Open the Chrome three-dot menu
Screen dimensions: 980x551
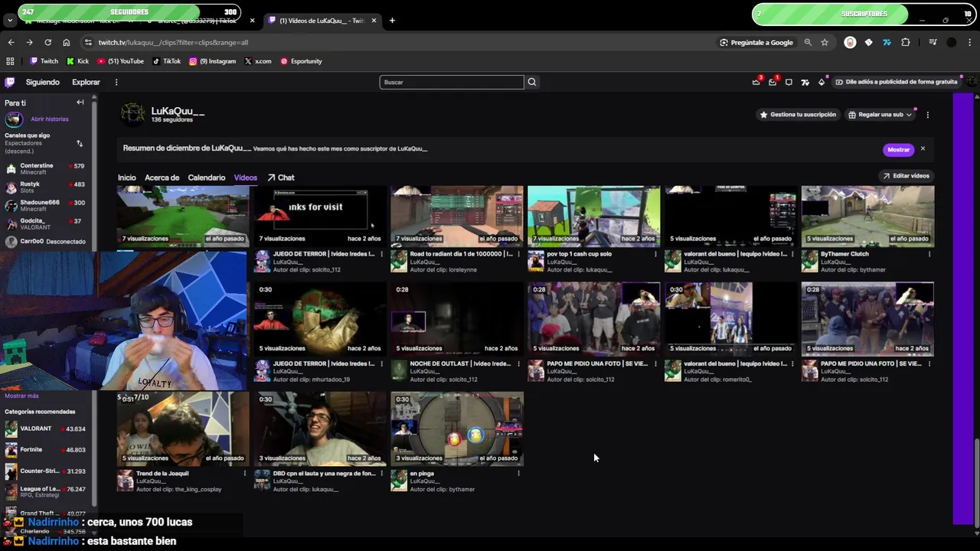(970, 42)
